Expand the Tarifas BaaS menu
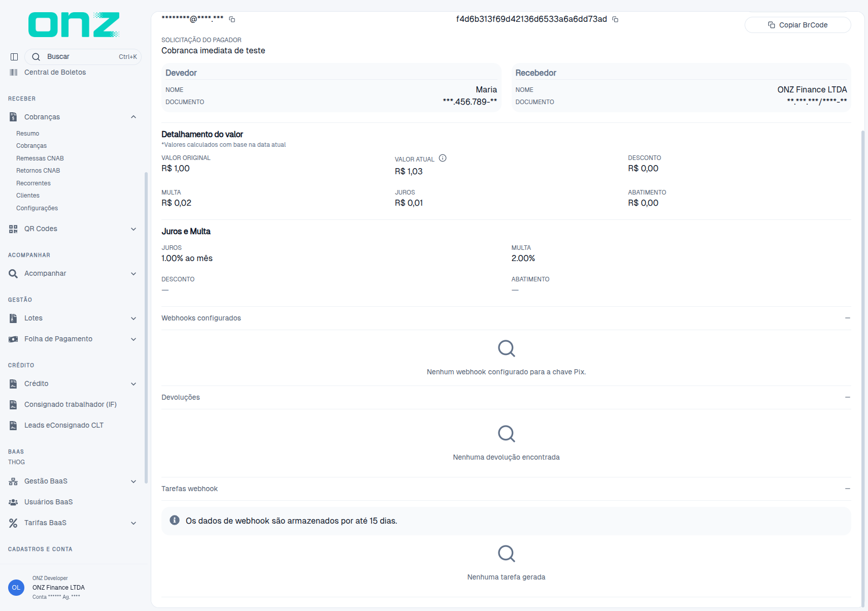 [x=133, y=523]
